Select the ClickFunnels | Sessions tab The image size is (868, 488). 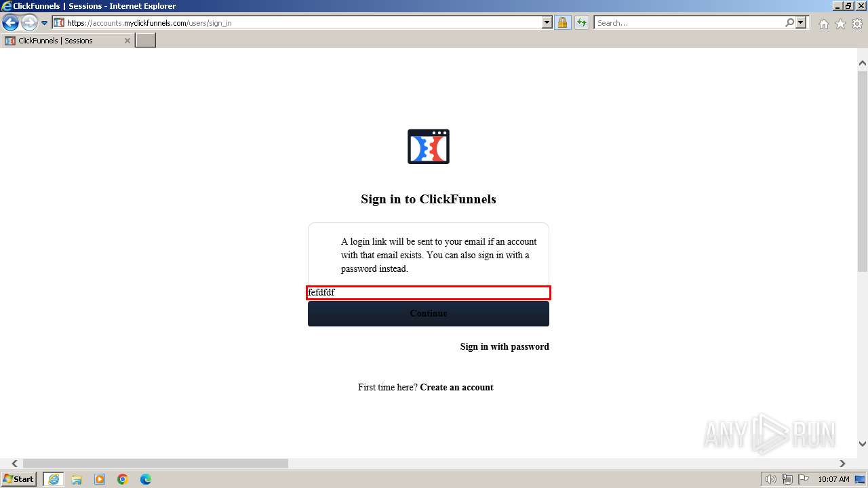pos(68,41)
